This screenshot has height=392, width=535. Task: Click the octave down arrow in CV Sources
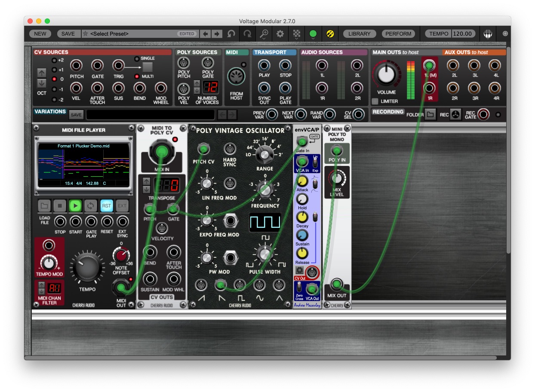point(42,83)
